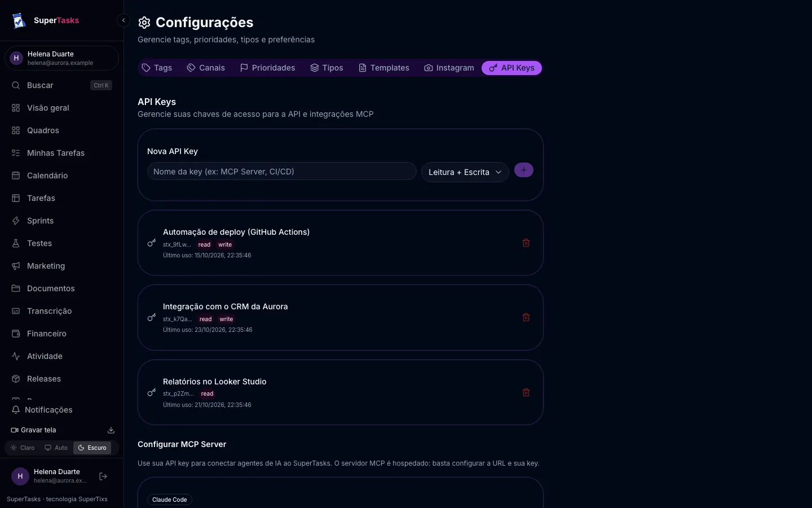The height and width of the screenshot is (508, 812).
Task: Collapse the sidebar with the chevron button
Action: 123,20
